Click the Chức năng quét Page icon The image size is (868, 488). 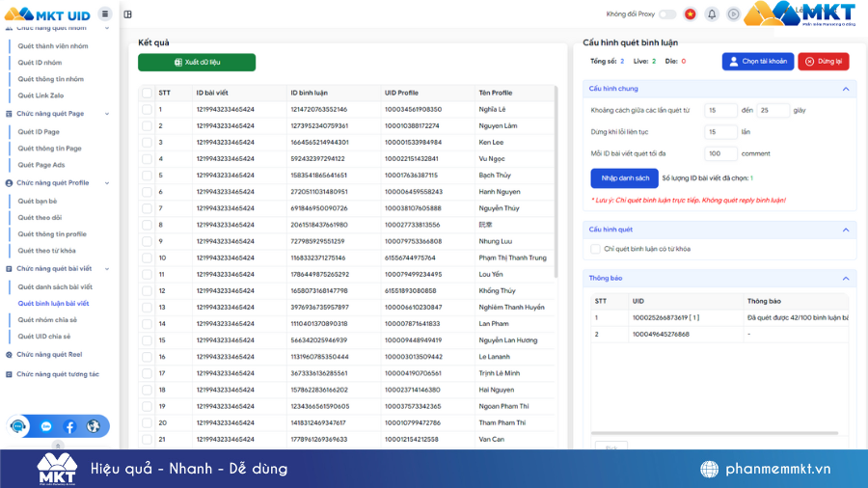9,114
